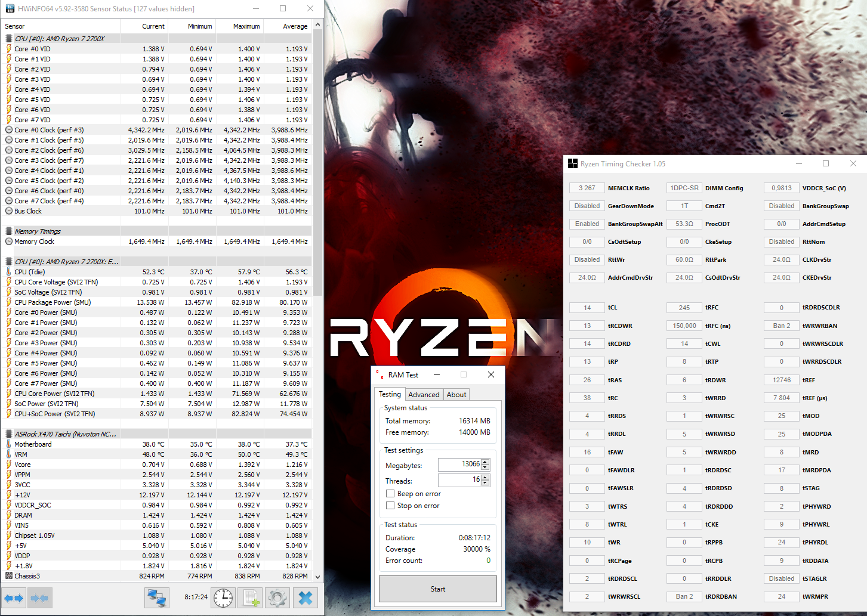
Task: Click the Start button in RAM Test
Action: pyautogui.click(x=438, y=589)
